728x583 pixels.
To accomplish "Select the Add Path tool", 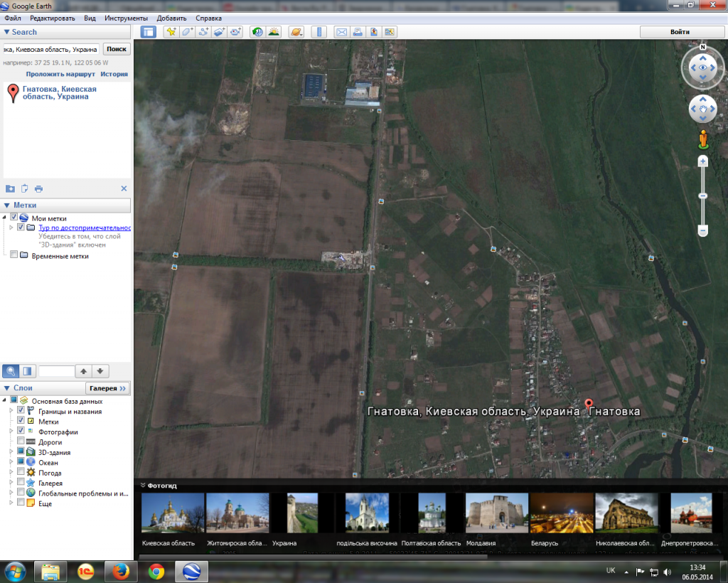I will [x=203, y=32].
